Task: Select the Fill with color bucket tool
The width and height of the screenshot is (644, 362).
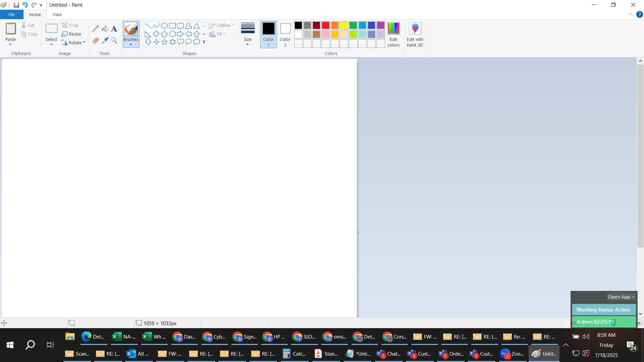Action: point(105,29)
